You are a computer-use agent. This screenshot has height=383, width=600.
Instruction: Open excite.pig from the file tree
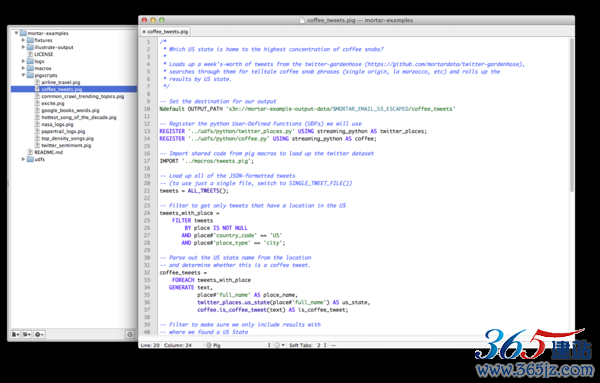[x=53, y=103]
